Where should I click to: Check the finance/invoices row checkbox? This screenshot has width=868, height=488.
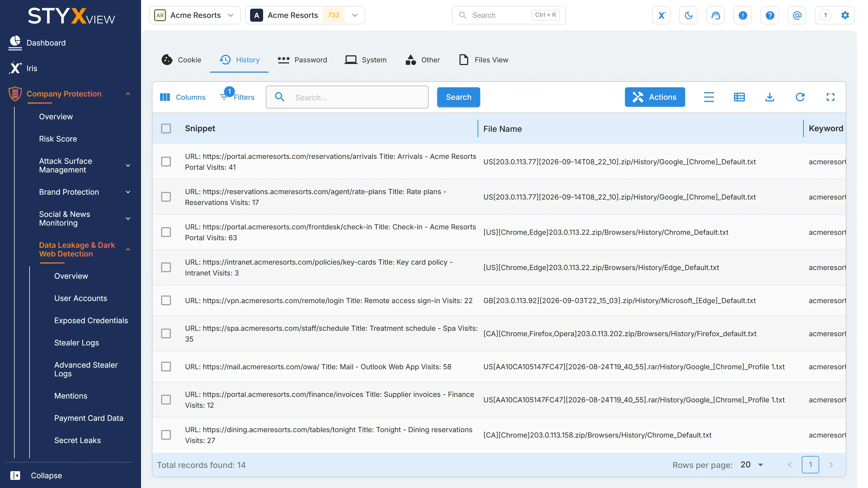coord(166,399)
